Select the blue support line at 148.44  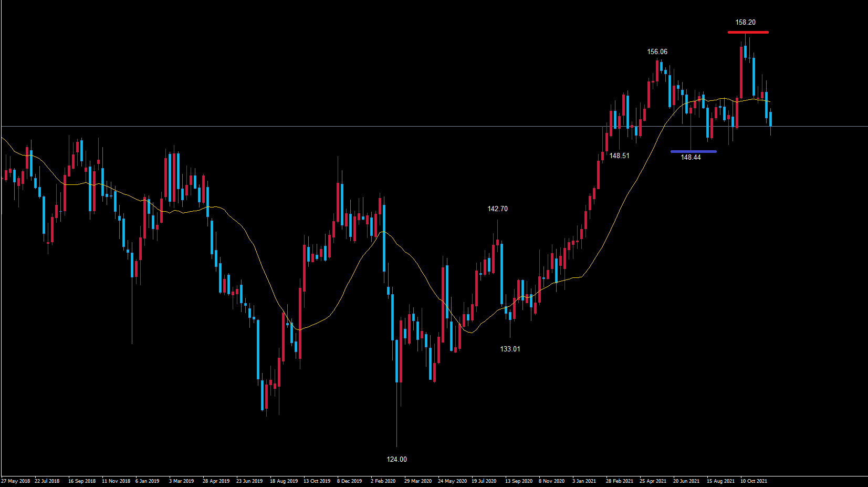[693, 152]
